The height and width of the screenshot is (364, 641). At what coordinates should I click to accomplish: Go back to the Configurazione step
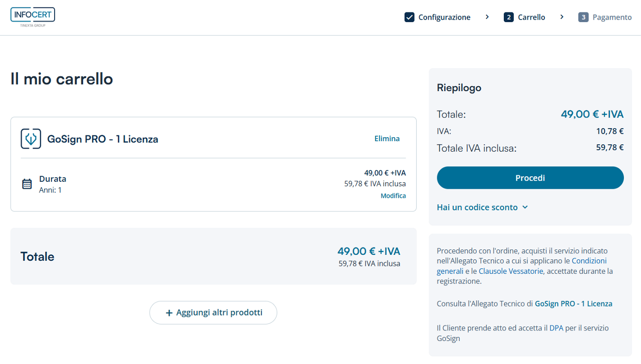pos(444,17)
